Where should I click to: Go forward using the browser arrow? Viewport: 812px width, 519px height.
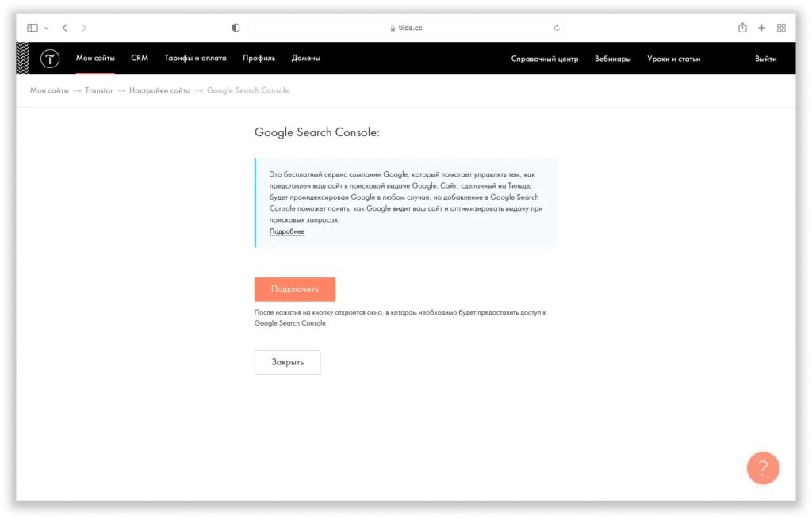point(83,28)
